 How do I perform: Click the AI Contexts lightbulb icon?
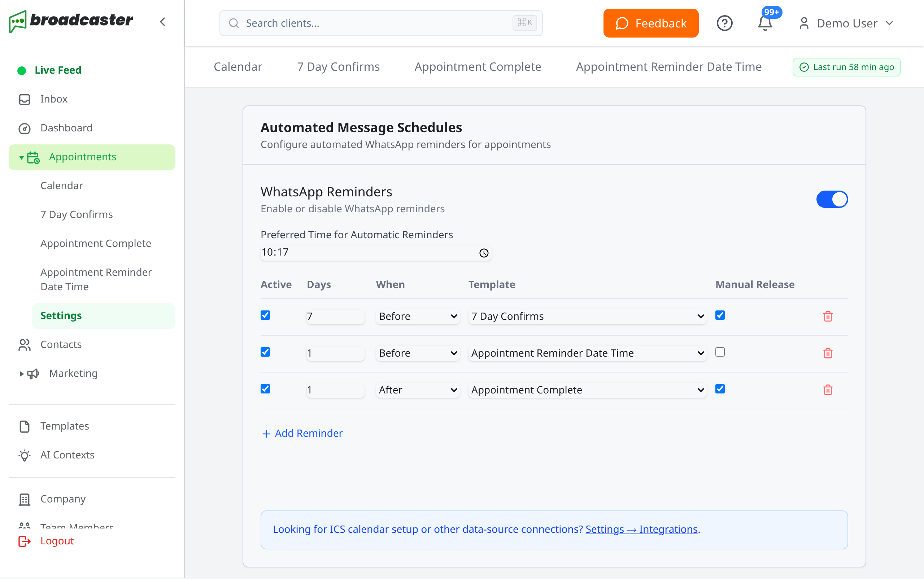25,455
